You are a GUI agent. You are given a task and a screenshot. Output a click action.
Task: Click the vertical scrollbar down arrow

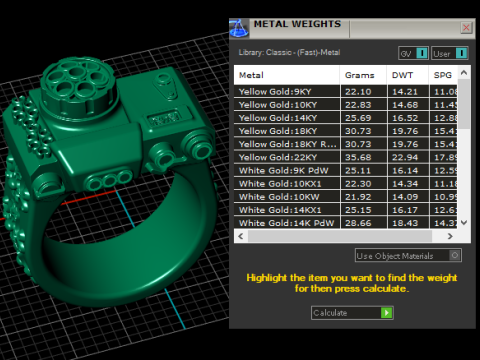(x=464, y=222)
